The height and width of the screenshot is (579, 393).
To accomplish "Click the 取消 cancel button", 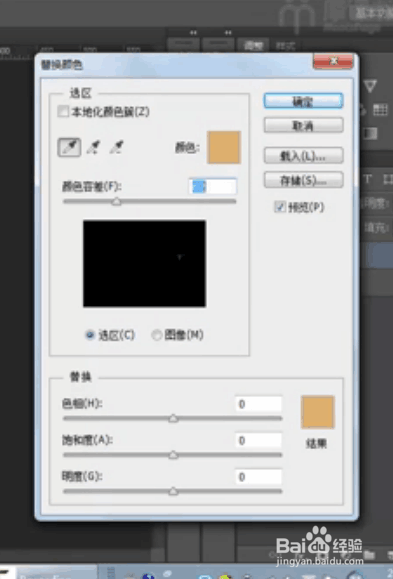I will click(x=303, y=126).
